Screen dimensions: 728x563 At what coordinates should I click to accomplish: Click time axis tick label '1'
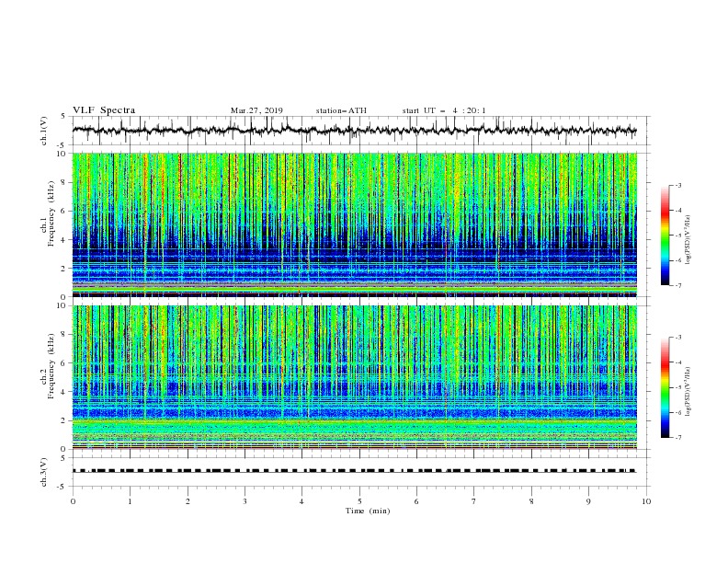tap(130, 501)
